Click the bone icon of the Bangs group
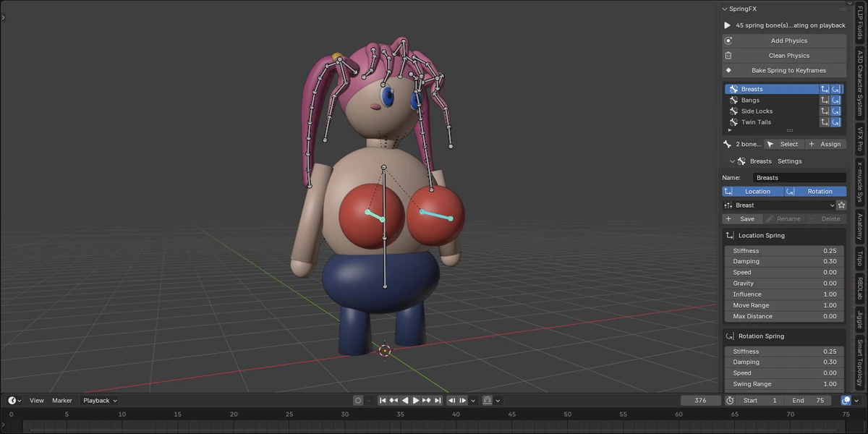The width and height of the screenshot is (868, 434). (733, 100)
